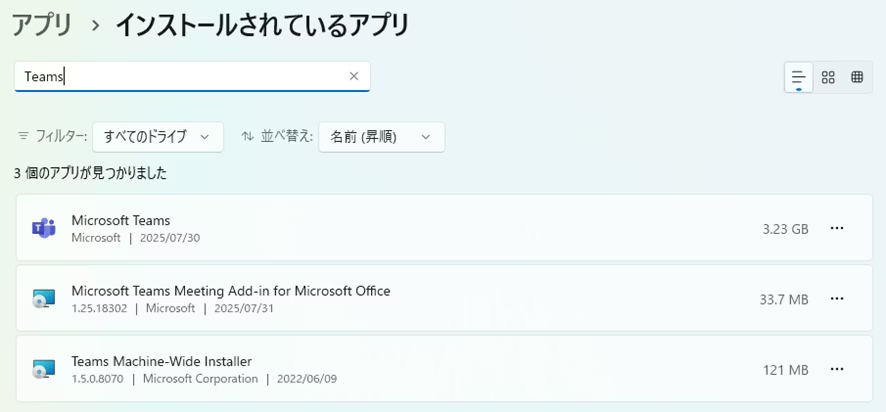Open more options for Teams Meeting Add-in
Image resolution: width=886 pixels, height=412 pixels.
[837, 298]
